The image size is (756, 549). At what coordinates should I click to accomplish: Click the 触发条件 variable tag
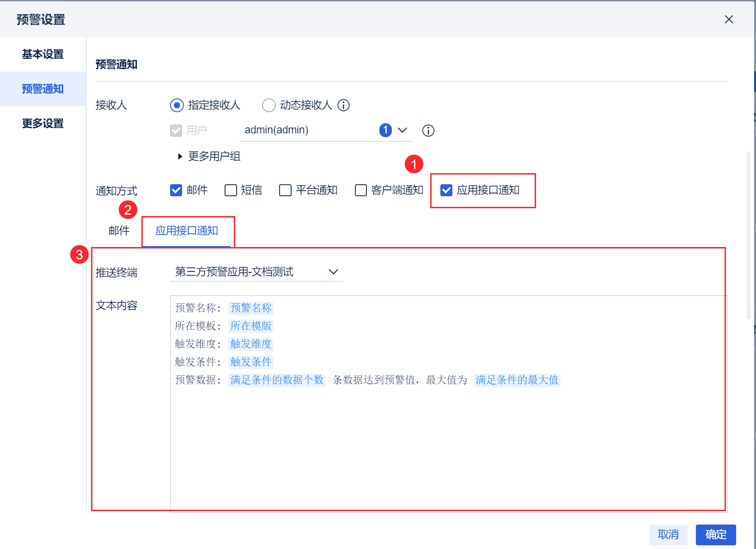tap(251, 362)
